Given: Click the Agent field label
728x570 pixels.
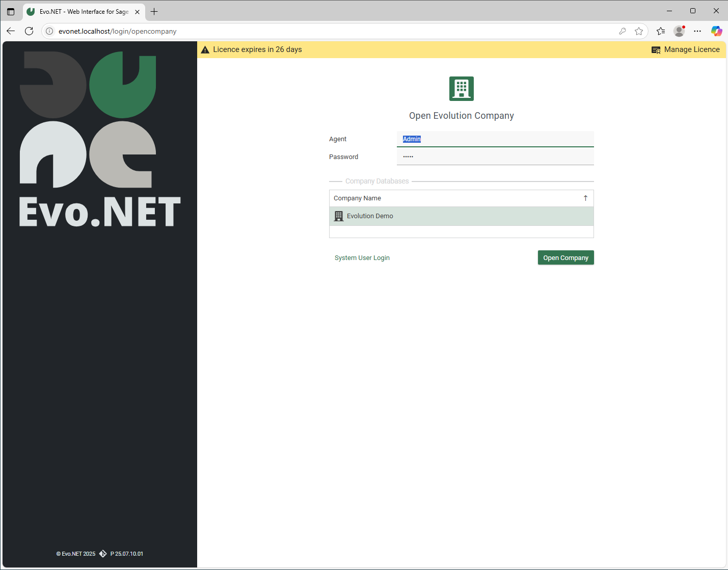Looking at the screenshot, I should point(338,139).
